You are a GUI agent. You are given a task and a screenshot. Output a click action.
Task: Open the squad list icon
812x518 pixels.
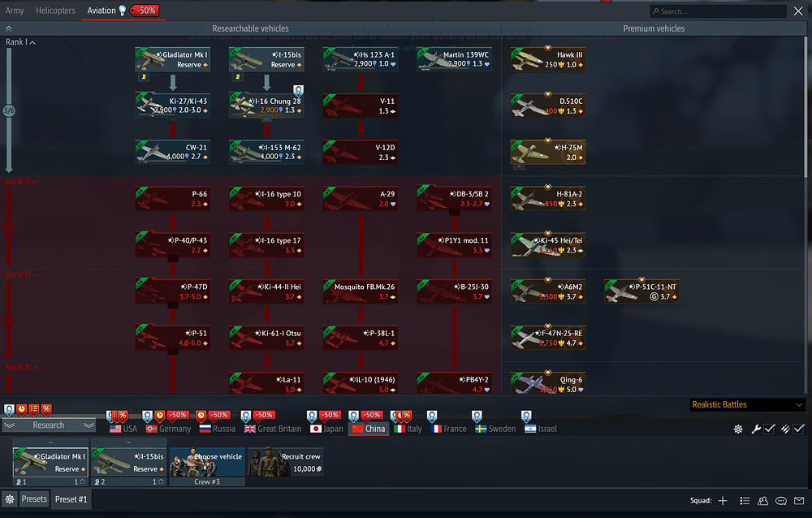pos(745,500)
